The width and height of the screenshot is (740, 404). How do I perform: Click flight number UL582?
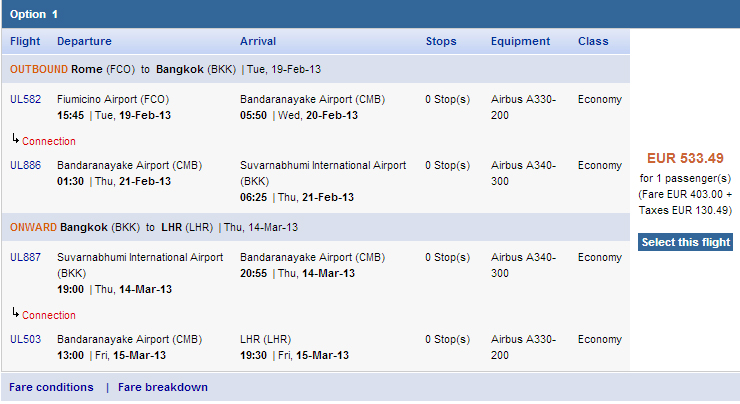(x=25, y=99)
